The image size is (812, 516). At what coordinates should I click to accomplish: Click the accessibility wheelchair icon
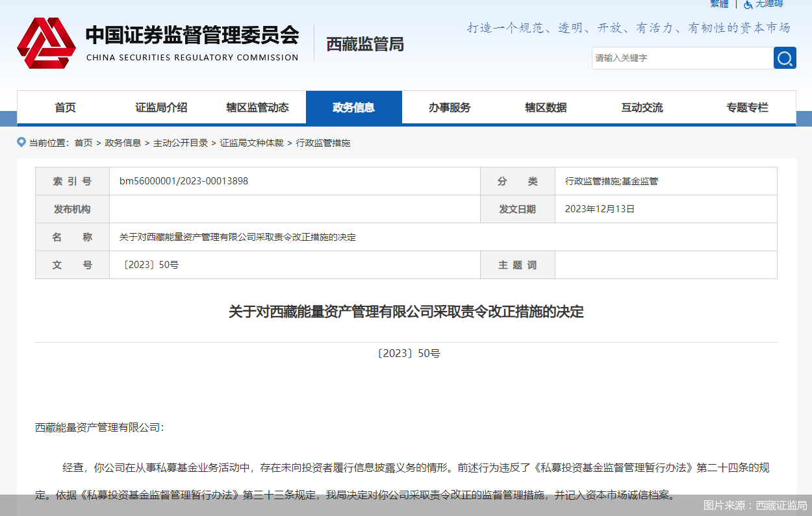click(748, 4)
